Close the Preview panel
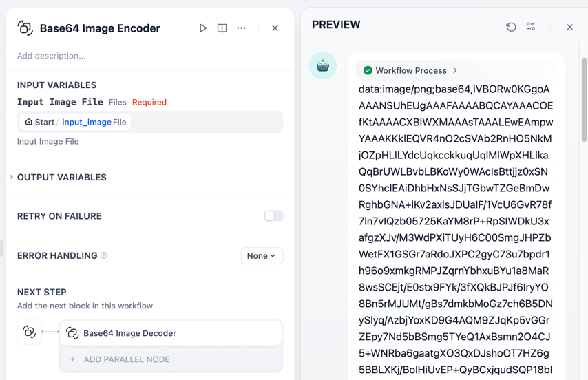Image resolution: width=588 pixels, height=380 pixels. [x=569, y=27]
